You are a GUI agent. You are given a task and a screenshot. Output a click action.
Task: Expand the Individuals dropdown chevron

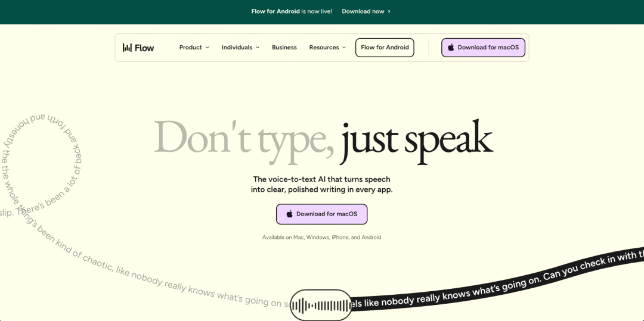(x=258, y=48)
